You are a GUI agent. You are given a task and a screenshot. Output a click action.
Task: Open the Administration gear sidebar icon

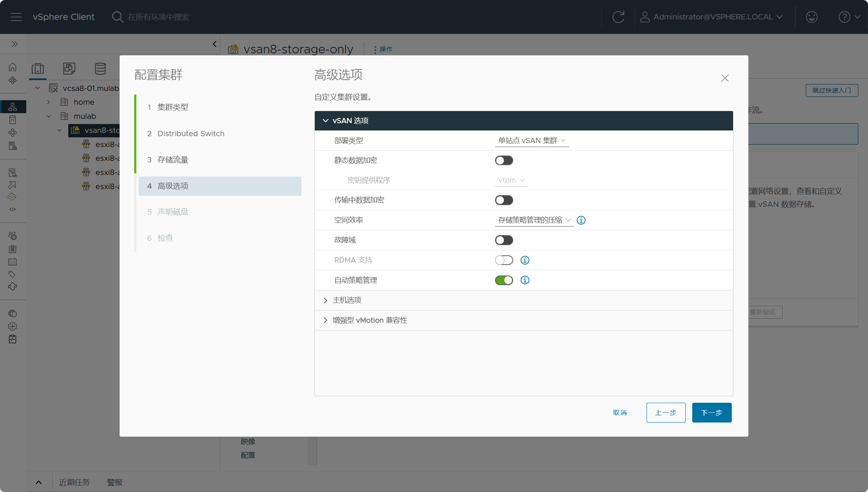13,235
